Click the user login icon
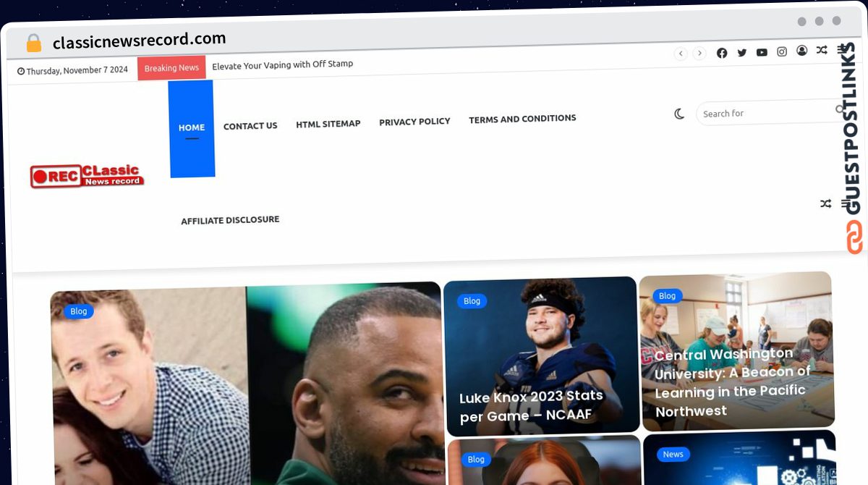Screen dimensions: 868x485 point(802,51)
